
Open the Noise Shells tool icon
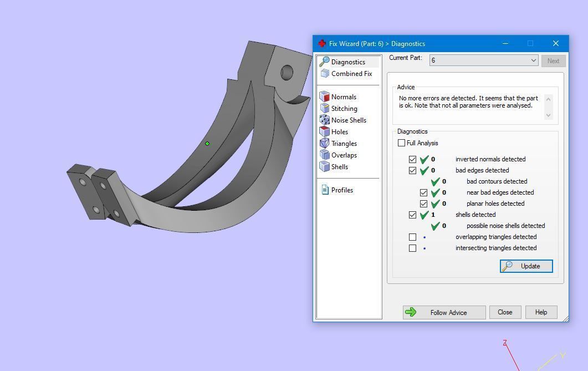[x=324, y=120]
